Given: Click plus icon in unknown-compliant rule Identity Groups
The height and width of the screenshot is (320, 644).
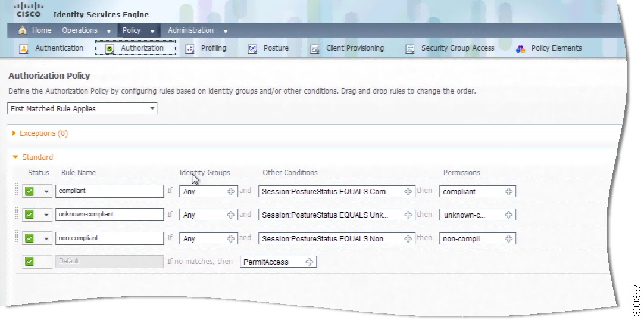Looking at the screenshot, I should click(231, 215).
